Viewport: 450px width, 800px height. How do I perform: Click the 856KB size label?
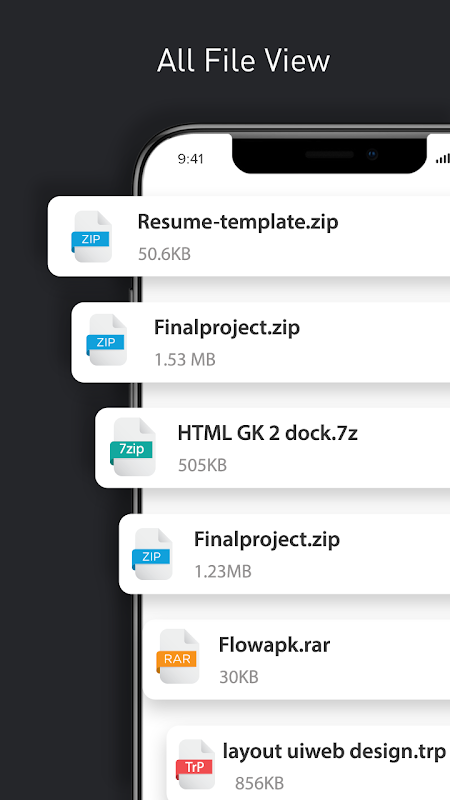(x=259, y=783)
